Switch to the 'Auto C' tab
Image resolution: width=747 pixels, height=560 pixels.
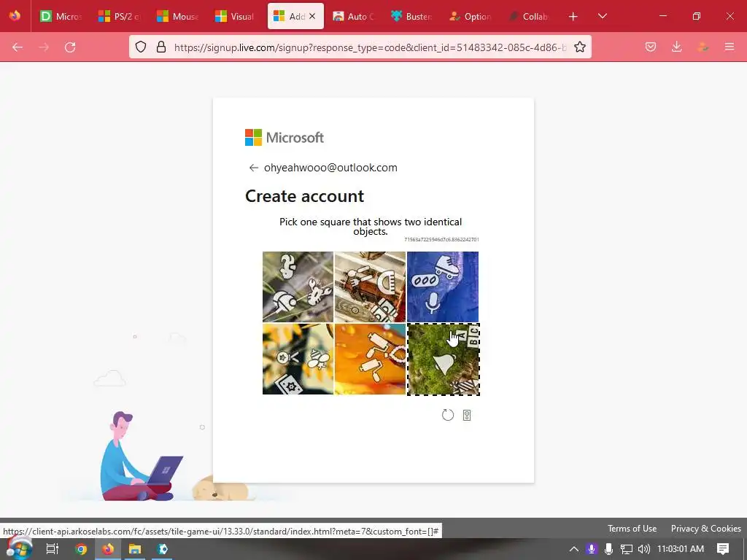pyautogui.click(x=354, y=16)
